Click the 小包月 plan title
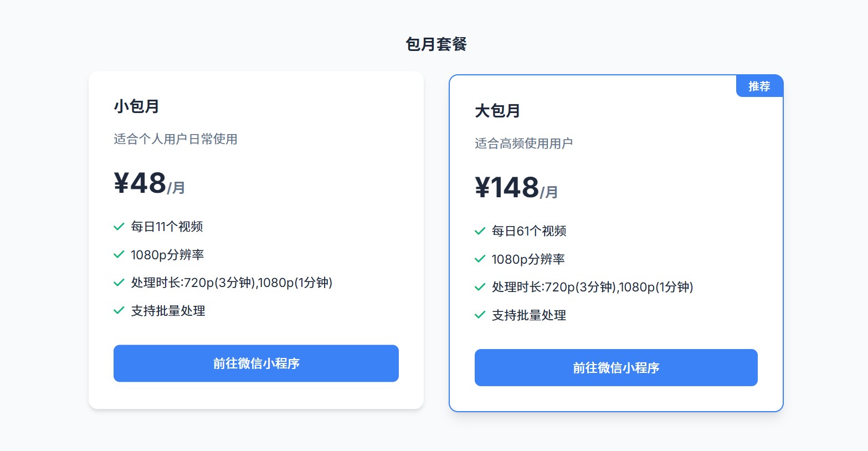The width and height of the screenshot is (868, 451). coord(135,106)
